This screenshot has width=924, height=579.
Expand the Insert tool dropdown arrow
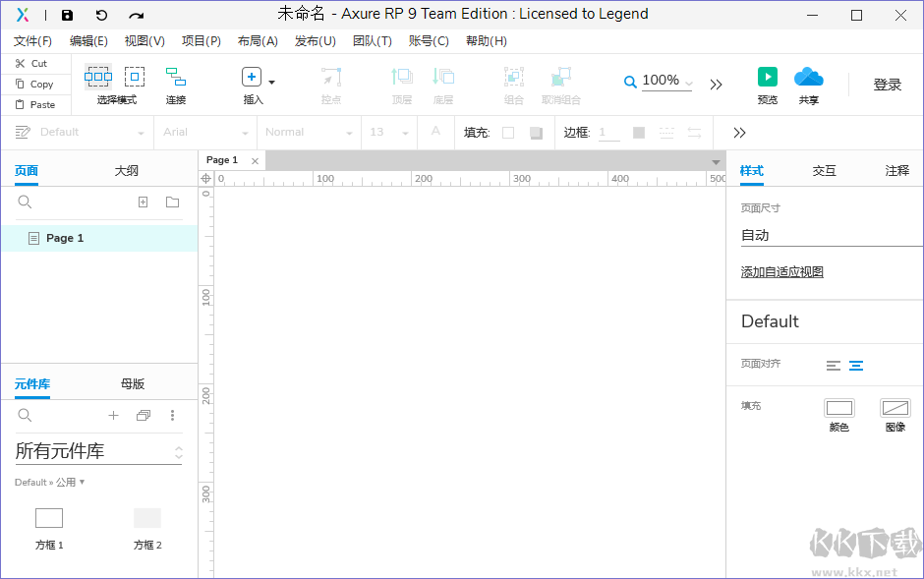click(272, 83)
